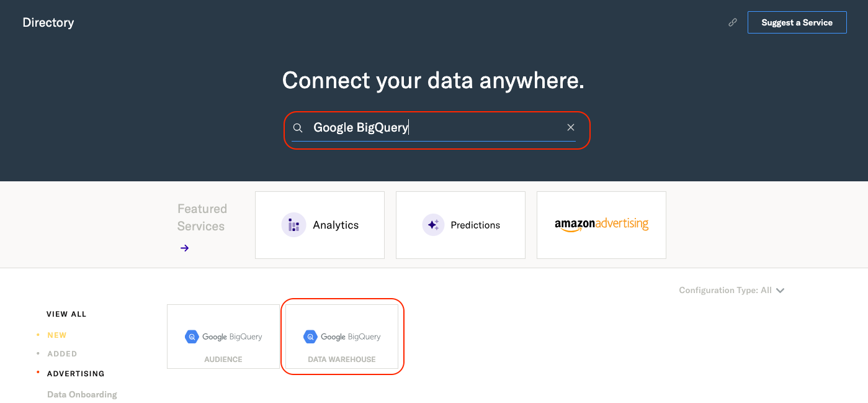Viewport: 868px width, 403px height.
Task: Expand the Advertising category
Action: 76,374
